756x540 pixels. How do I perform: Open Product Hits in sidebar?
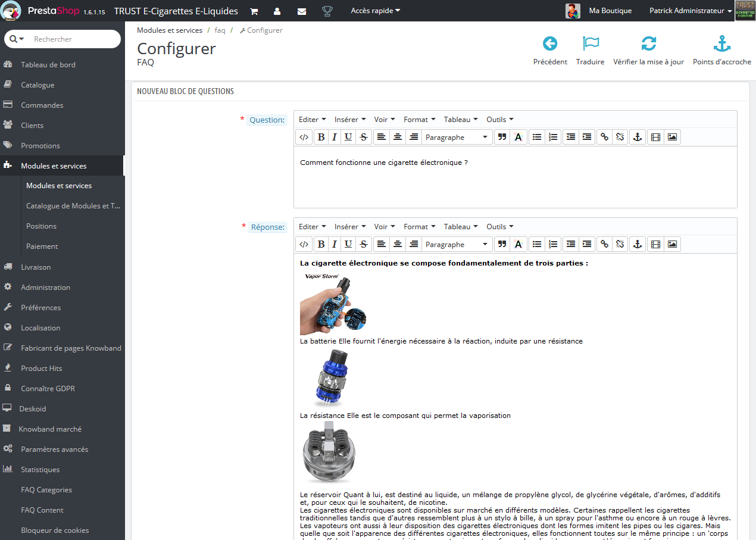tap(41, 369)
